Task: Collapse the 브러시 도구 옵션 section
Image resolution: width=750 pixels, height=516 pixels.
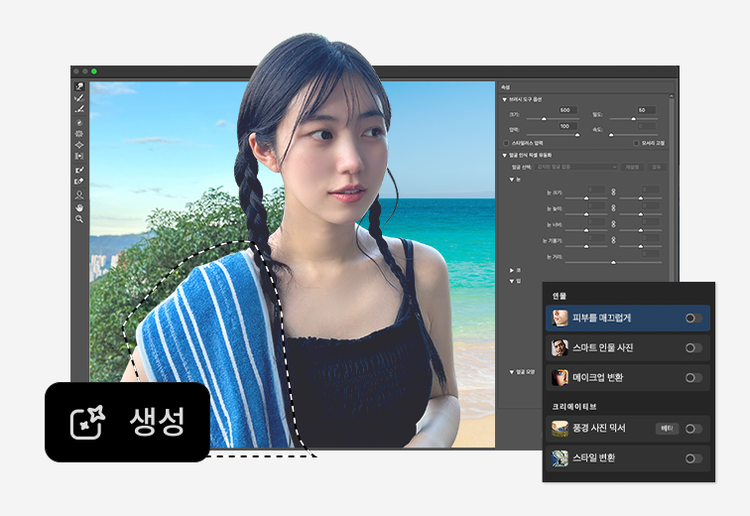Action: [x=505, y=99]
